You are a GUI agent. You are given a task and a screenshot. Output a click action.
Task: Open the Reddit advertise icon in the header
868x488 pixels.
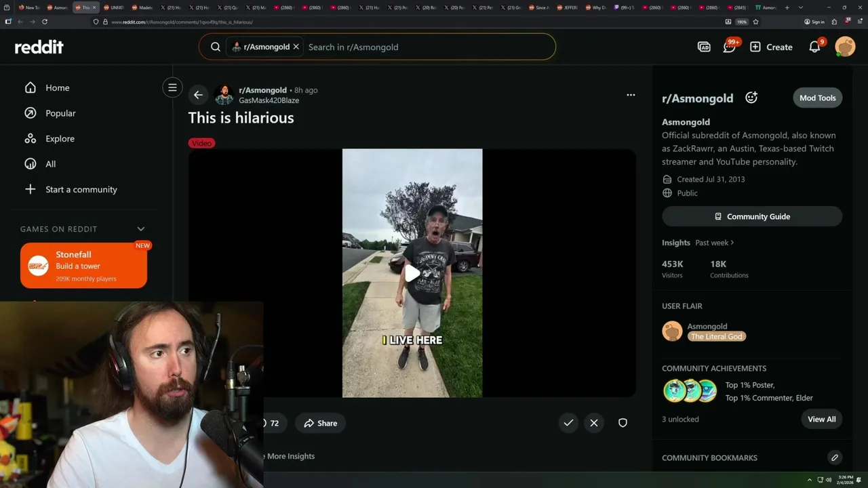tap(704, 47)
